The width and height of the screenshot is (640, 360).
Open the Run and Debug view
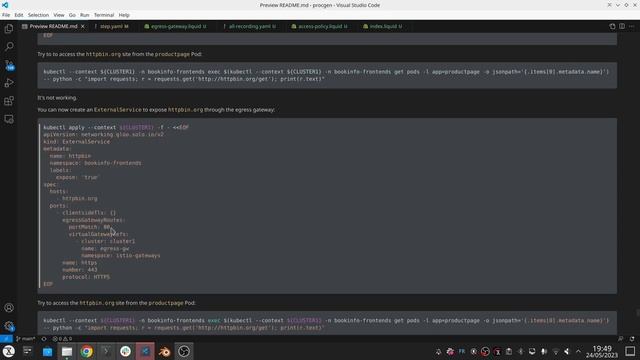pyautogui.click(x=9, y=83)
